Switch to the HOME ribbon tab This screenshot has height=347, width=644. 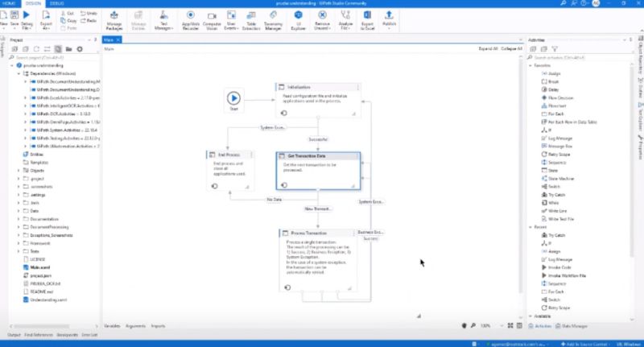pos(9,3)
